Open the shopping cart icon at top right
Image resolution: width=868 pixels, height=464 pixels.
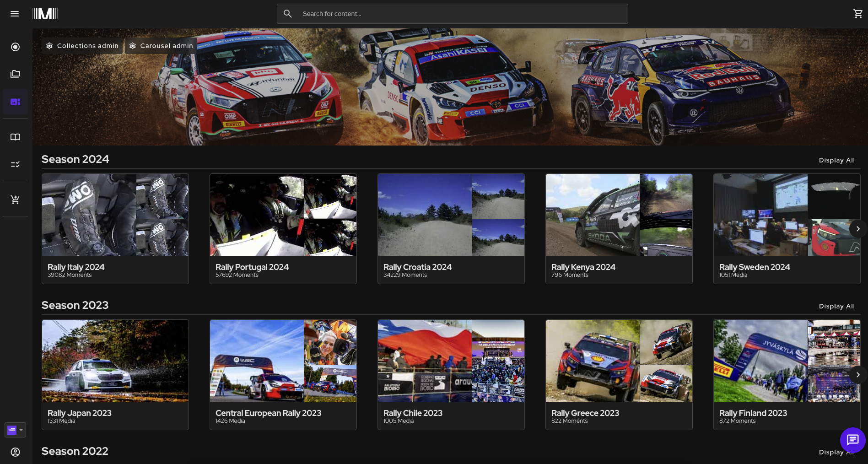point(858,14)
